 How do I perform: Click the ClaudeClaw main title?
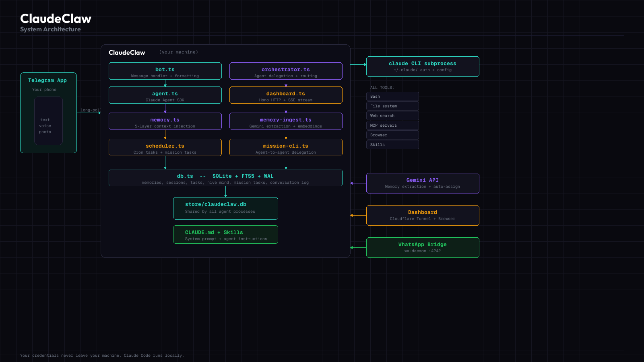click(56, 19)
